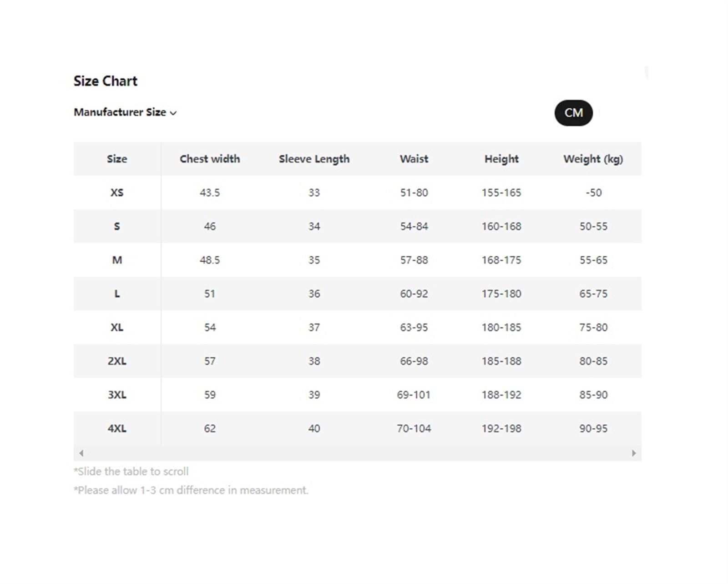Click the right scroll arrow under table

[634, 453]
